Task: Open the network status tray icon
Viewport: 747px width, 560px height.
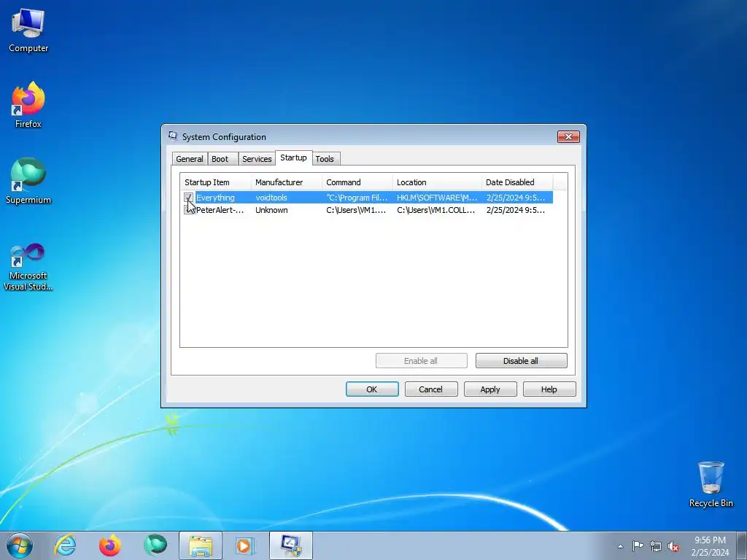Action: tap(656, 546)
